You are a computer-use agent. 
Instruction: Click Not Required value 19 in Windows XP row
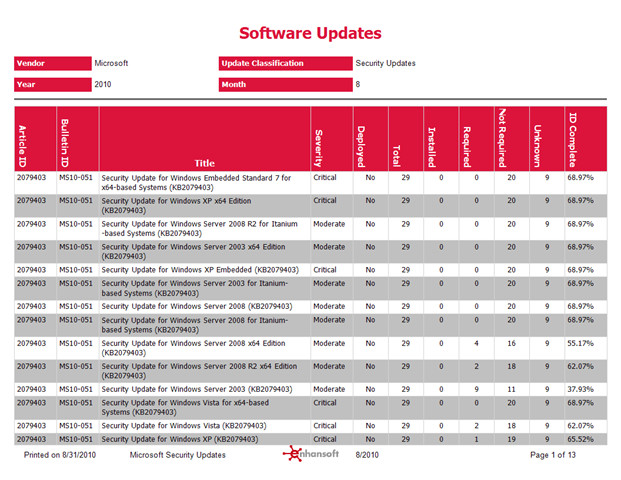(511, 439)
